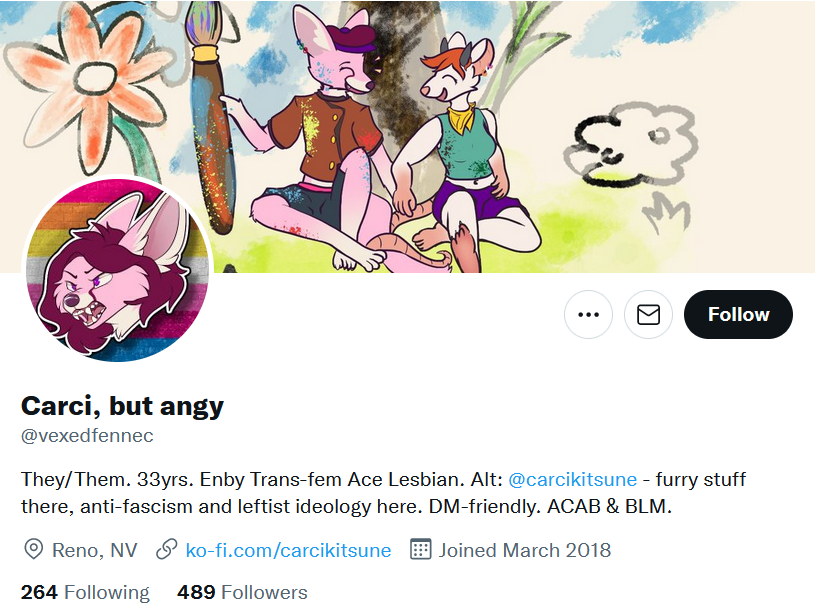Click the Joined March 2018 text
Viewport: 815px width, 609px height.
click(524, 550)
